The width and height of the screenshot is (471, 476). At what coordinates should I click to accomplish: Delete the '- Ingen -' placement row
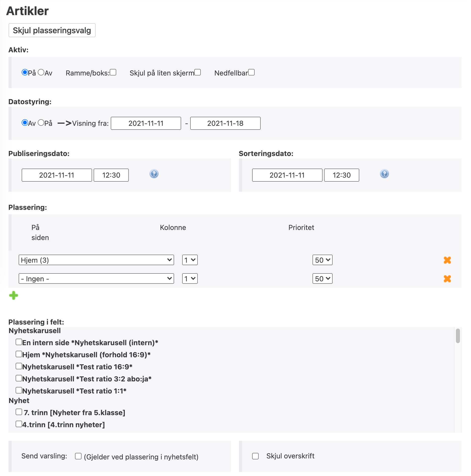point(447,279)
